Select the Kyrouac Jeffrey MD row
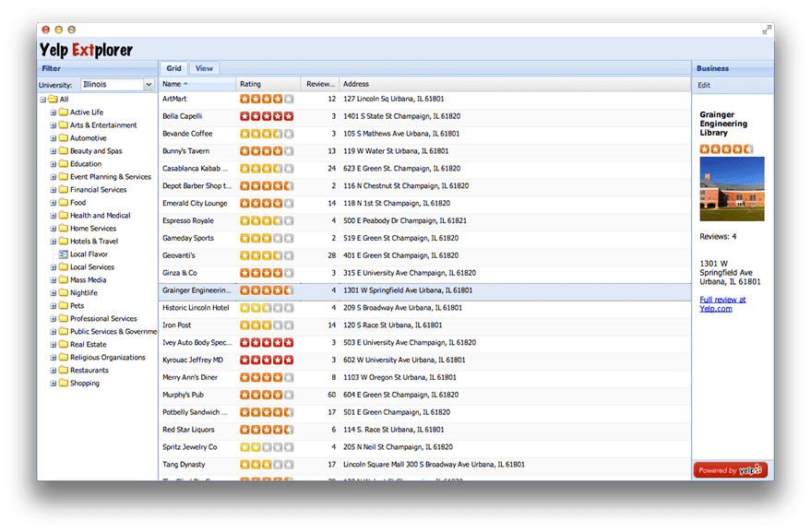This screenshot has height=532, width=811. coord(424,360)
